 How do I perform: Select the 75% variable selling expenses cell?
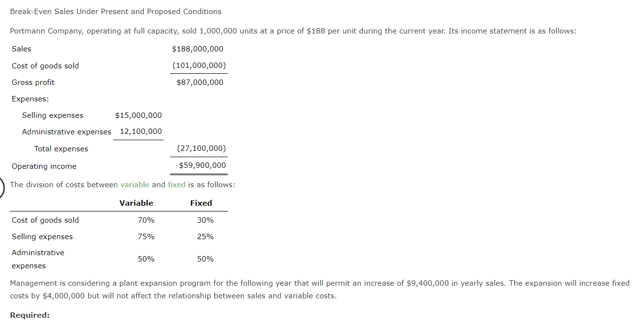(146, 237)
